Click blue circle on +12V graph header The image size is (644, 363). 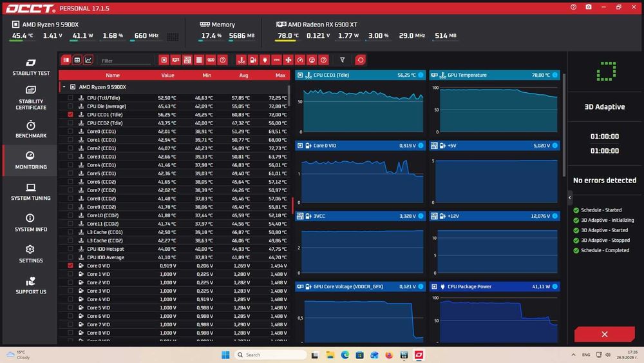point(555,216)
